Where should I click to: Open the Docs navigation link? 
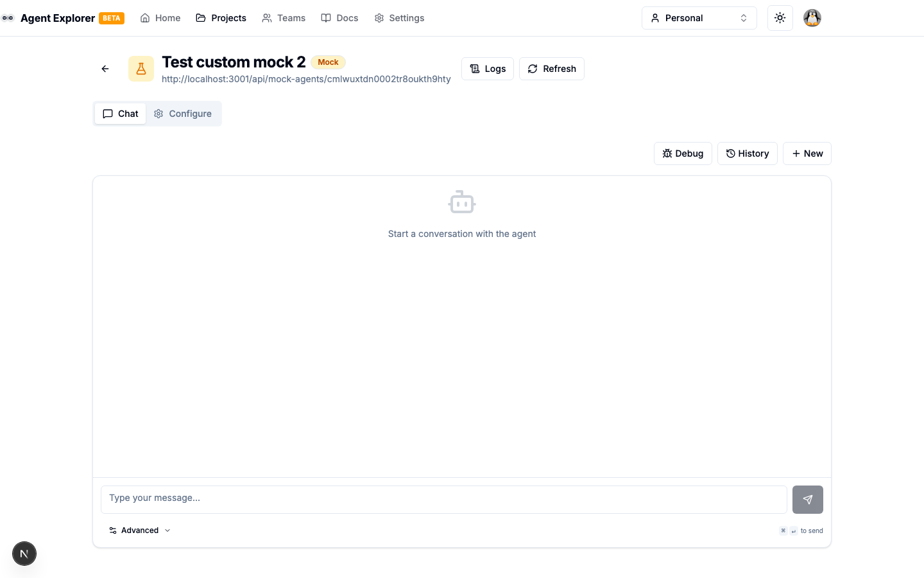(339, 18)
